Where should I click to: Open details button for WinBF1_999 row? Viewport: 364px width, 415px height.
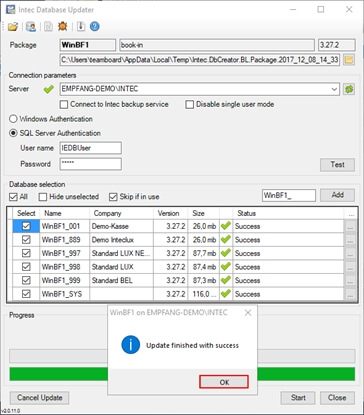pos(350,280)
